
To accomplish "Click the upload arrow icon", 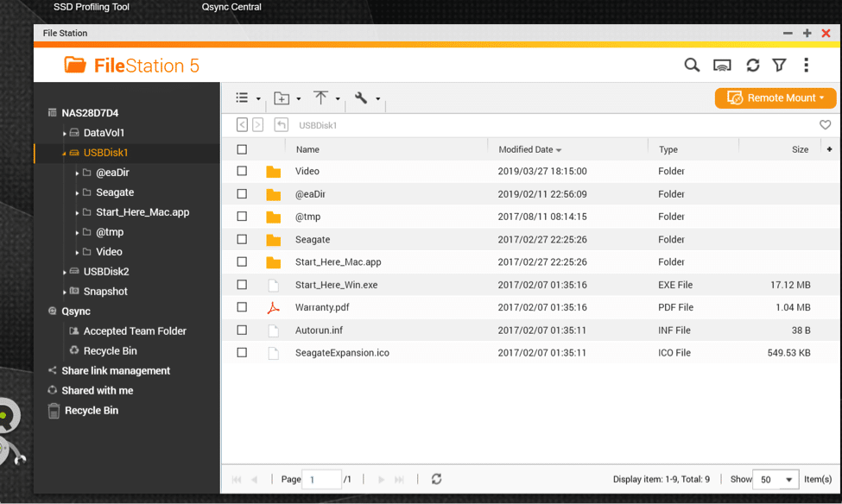I will (x=320, y=98).
